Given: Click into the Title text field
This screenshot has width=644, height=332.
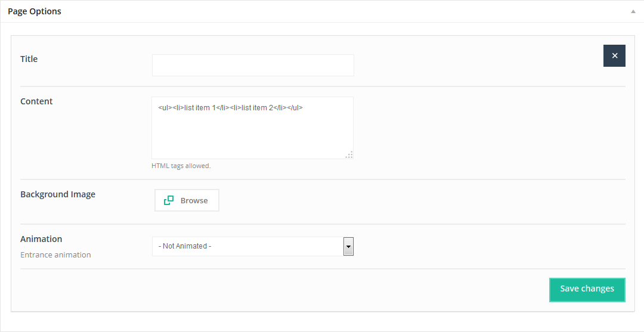Looking at the screenshot, I should (253, 66).
